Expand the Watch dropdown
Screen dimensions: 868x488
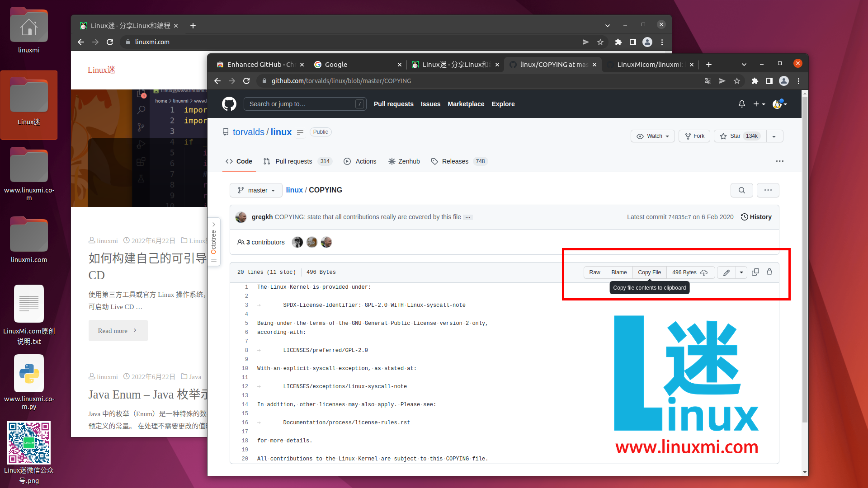[x=652, y=136]
